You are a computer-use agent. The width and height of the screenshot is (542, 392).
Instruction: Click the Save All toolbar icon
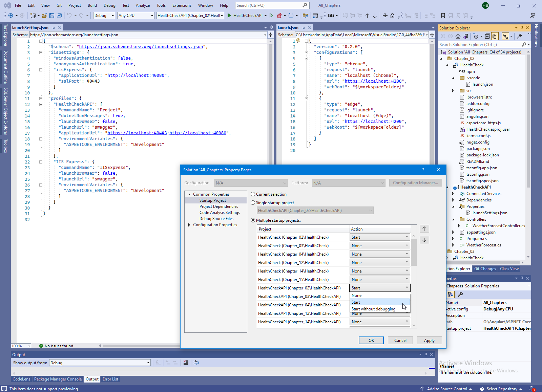click(59, 16)
